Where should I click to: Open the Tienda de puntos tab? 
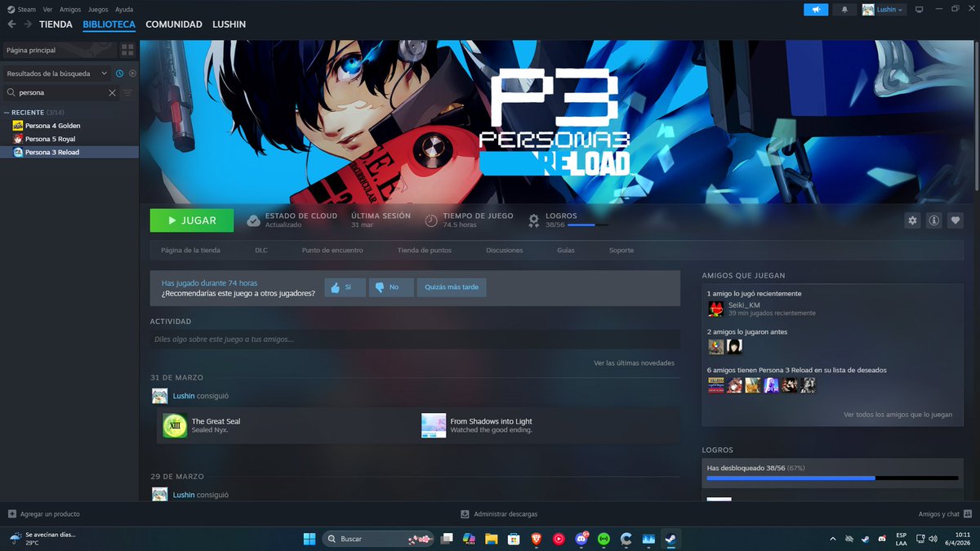(425, 250)
